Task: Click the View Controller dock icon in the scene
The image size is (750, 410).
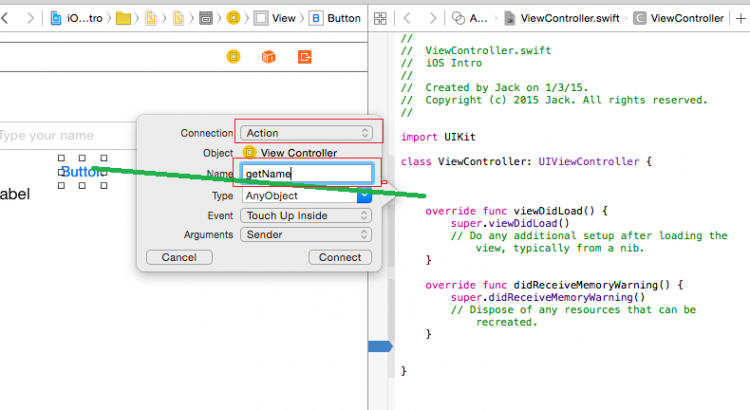Action: pyautogui.click(x=233, y=57)
